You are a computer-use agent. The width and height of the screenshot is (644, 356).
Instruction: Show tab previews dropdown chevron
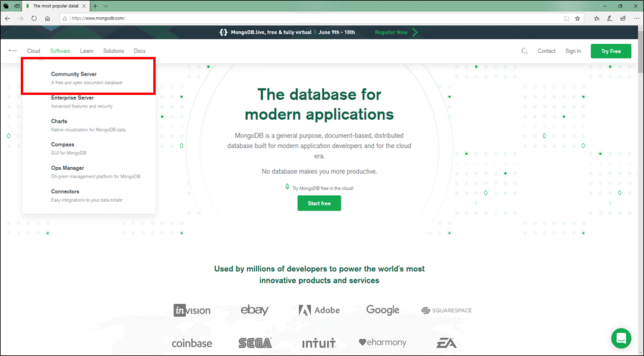[x=106, y=6]
